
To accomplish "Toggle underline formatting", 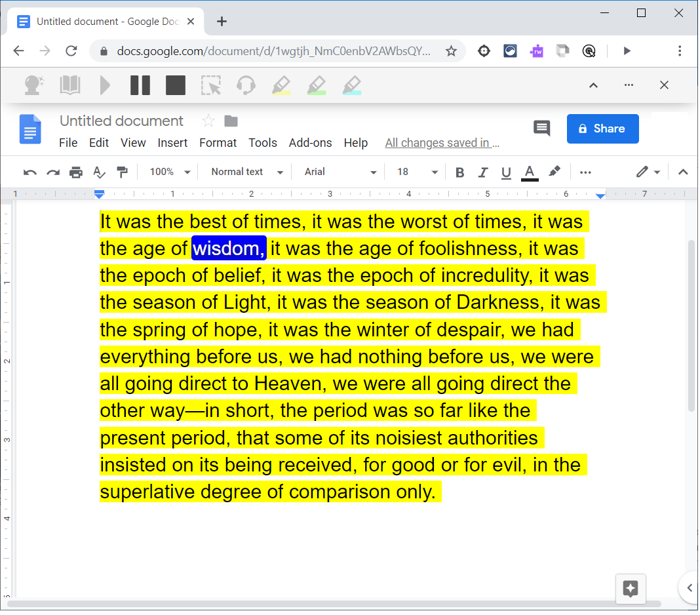I will [506, 172].
